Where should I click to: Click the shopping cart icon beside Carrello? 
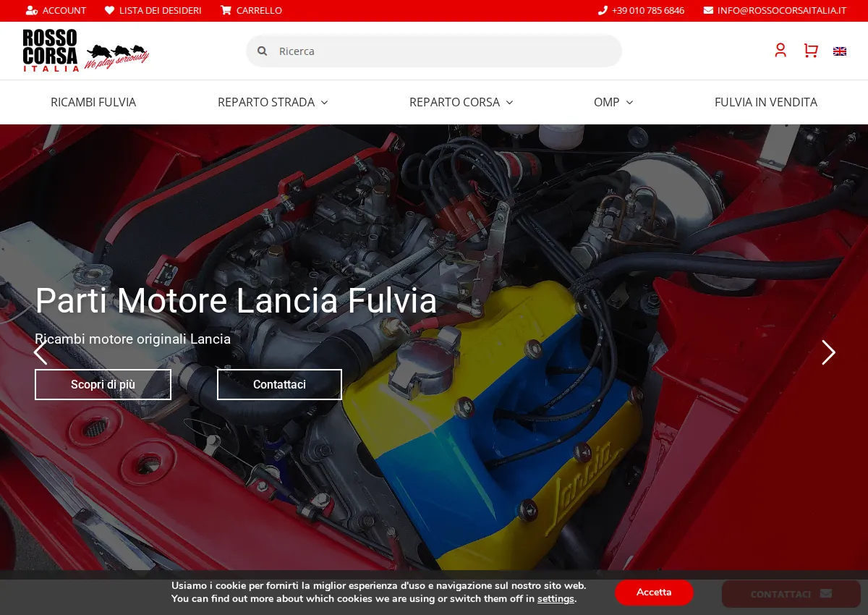(226, 10)
